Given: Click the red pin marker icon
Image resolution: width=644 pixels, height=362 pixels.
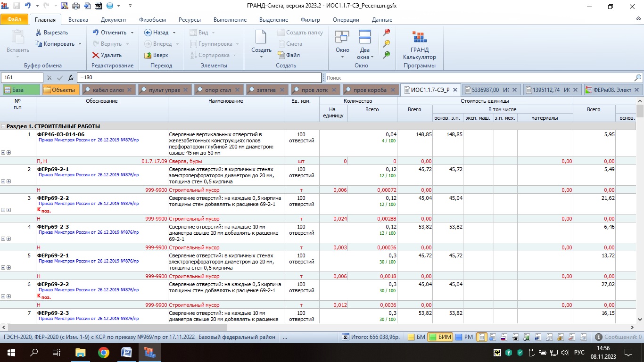Looking at the screenshot, I should (387, 33).
